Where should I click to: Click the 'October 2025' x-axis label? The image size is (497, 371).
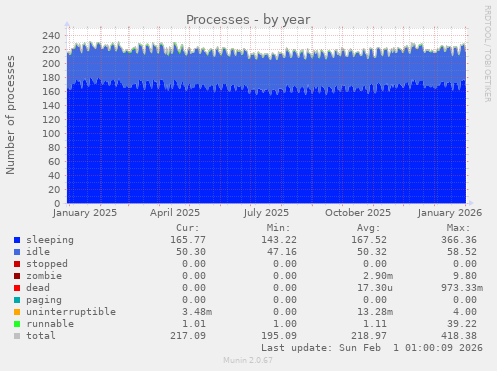point(358,213)
